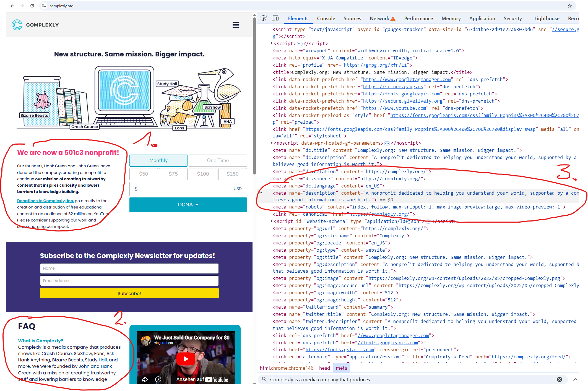The image size is (588, 391).
Task: Open the Sources tab
Action: coord(352,19)
